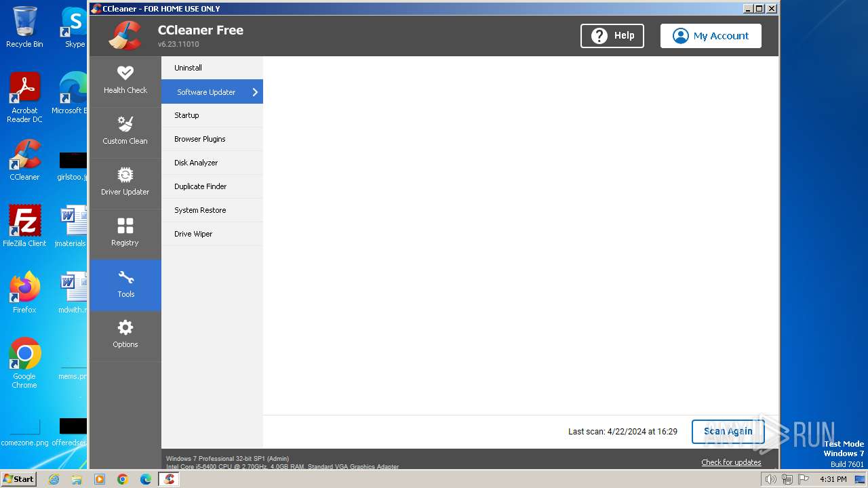This screenshot has width=868, height=488.
Task: Open the Start menu
Action: click(18, 479)
